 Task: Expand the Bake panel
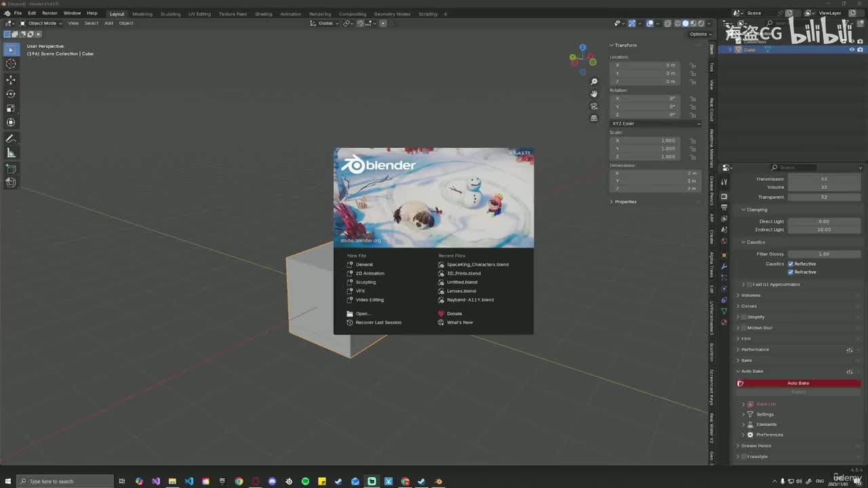click(x=747, y=361)
